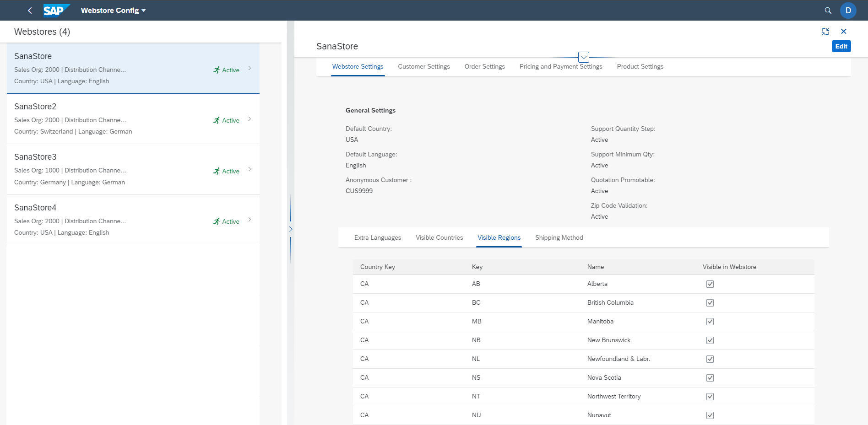Select the Shipping Method sub-tab
This screenshot has height=425, width=868.
click(x=559, y=238)
